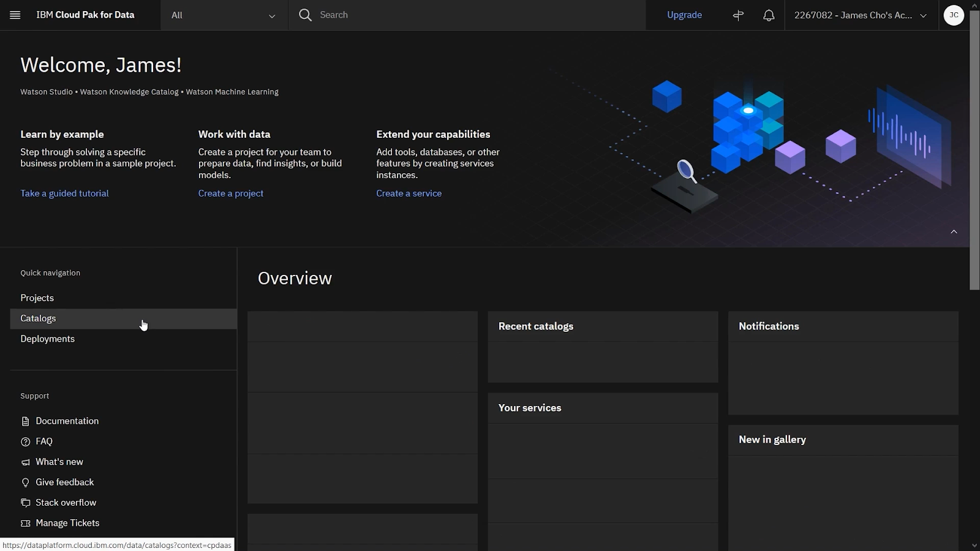Click the Stack overflow chat icon
The height and width of the screenshot is (551, 980).
(25, 503)
